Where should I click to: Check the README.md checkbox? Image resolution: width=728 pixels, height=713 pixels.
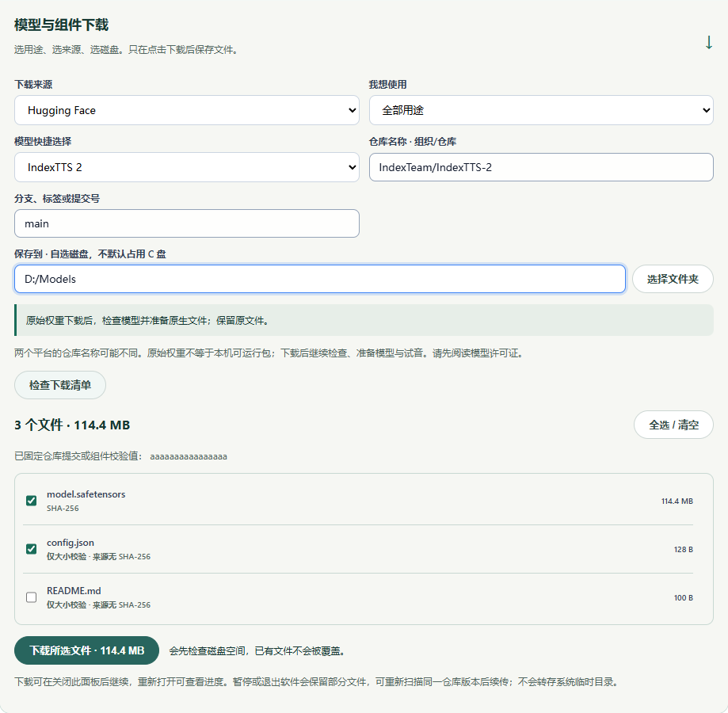tap(31, 597)
